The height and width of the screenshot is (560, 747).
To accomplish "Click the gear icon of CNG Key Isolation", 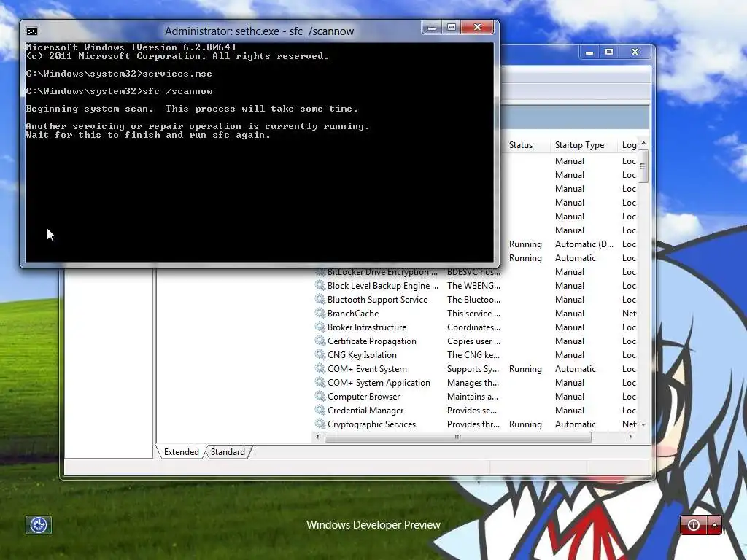I will 320,354.
